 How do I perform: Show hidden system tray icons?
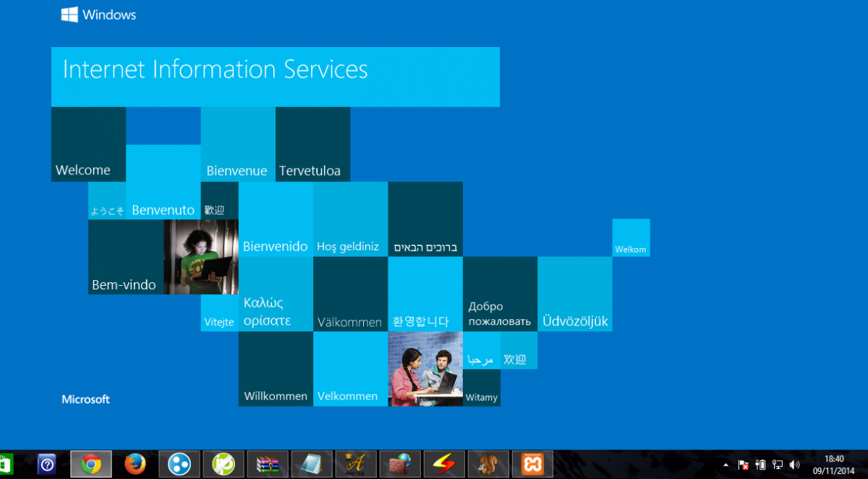coord(726,465)
